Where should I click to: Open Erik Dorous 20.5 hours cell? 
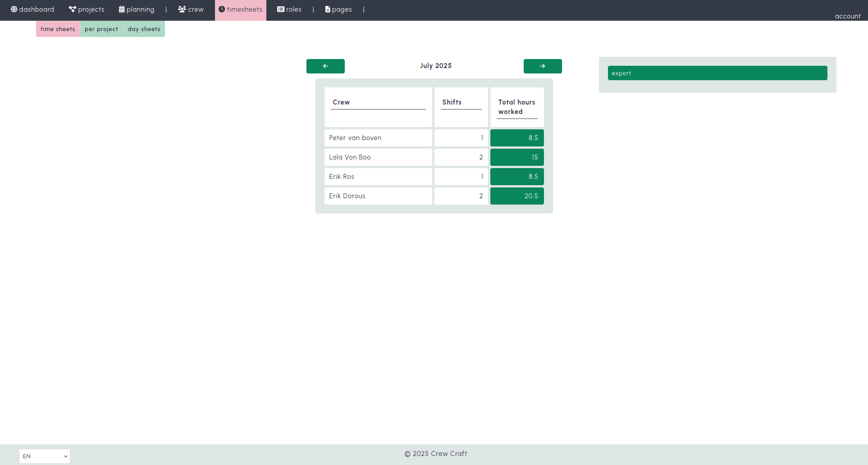point(517,196)
